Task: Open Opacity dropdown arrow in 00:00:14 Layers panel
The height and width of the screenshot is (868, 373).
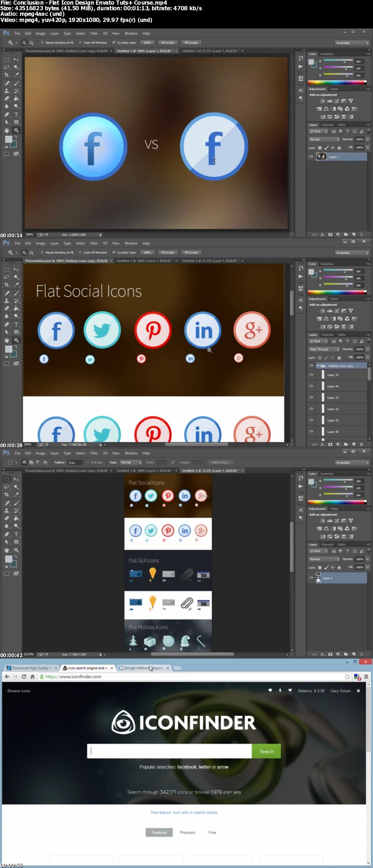Action: (x=367, y=139)
